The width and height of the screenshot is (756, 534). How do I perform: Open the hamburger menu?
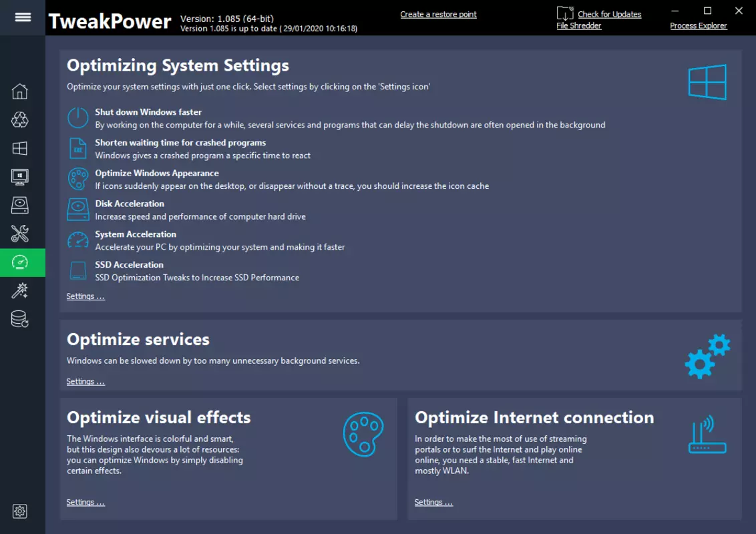click(23, 17)
